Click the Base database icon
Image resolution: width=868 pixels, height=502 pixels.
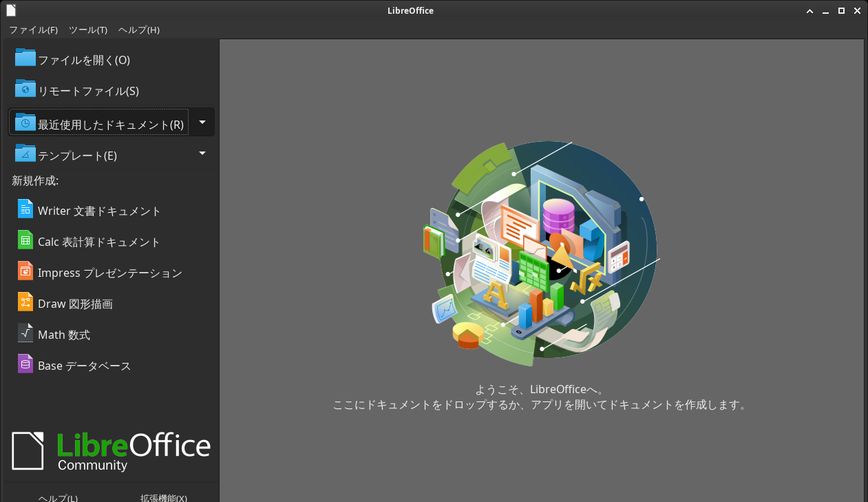25,364
